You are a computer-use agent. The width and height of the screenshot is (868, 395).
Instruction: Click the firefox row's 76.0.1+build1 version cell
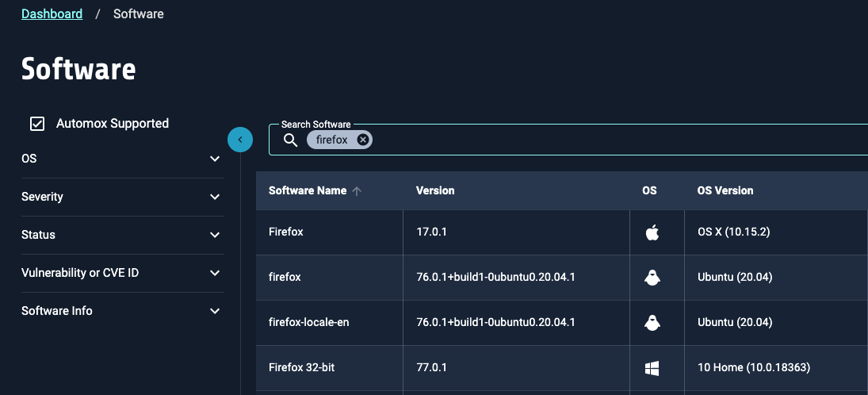point(517,277)
